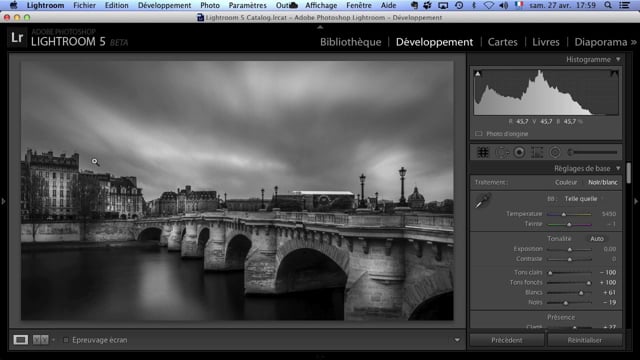Switch to the Bibliothèque module
This screenshot has width=640, height=360.
point(350,42)
